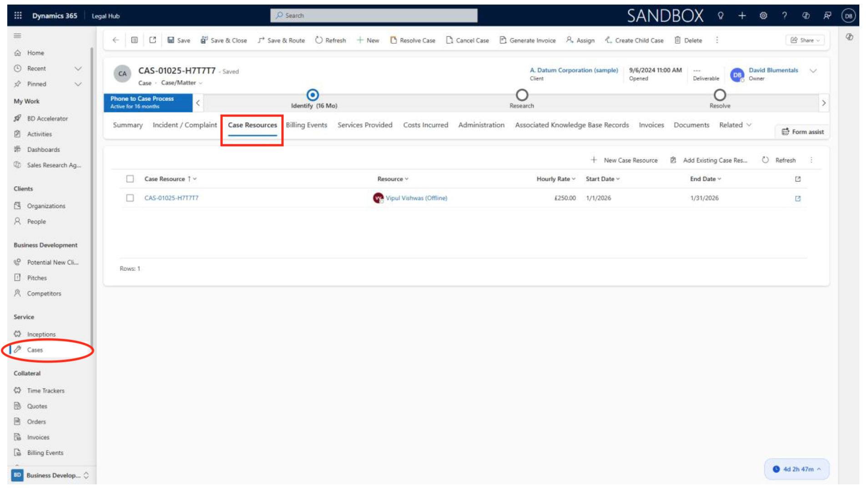Select the CAS-01025-H7T7T7 row checkbox
Screen dimensions: 868x488
click(x=130, y=198)
